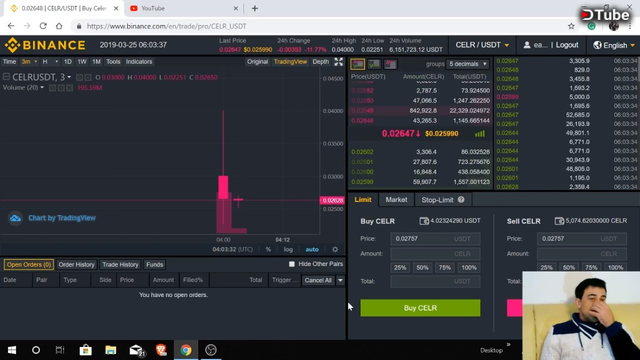The height and width of the screenshot is (360, 640).
Task: Switch chart to Depth view
Action: pos(320,62)
